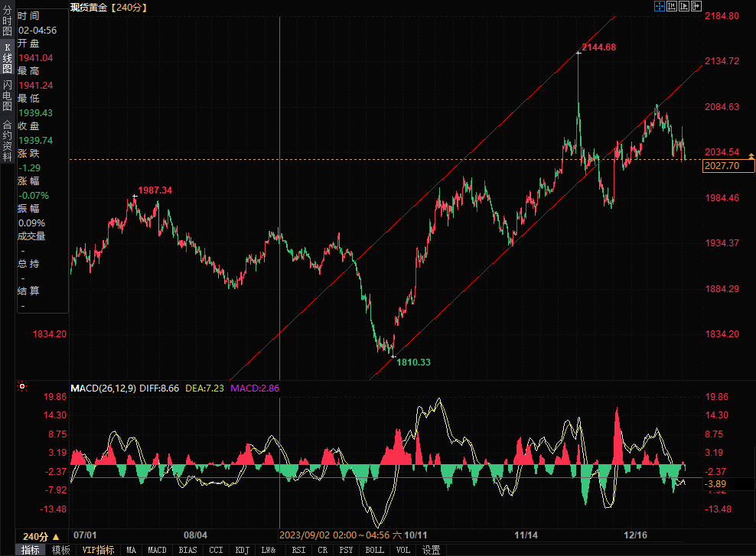The width and height of the screenshot is (756, 556).
Task: Click the cross marker at 1810.33 low
Action: coord(393,356)
